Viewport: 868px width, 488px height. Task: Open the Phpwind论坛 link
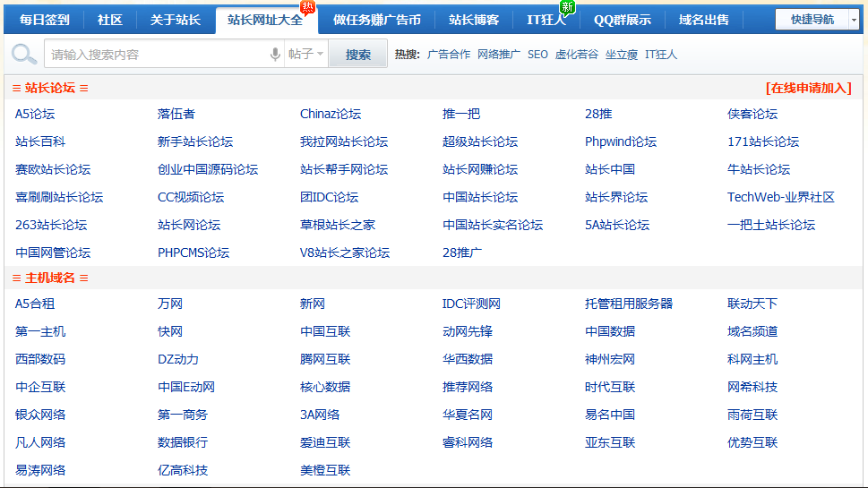click(x=621, y=141)
